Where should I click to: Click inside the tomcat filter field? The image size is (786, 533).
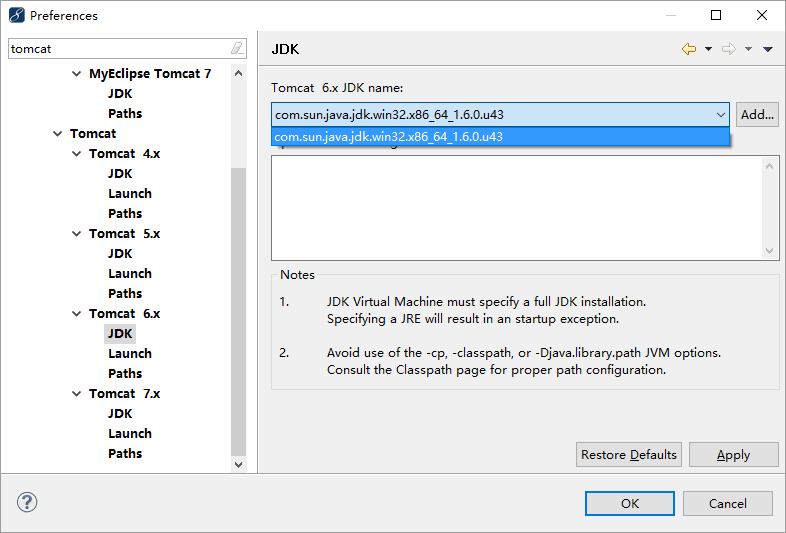point(119,49)
